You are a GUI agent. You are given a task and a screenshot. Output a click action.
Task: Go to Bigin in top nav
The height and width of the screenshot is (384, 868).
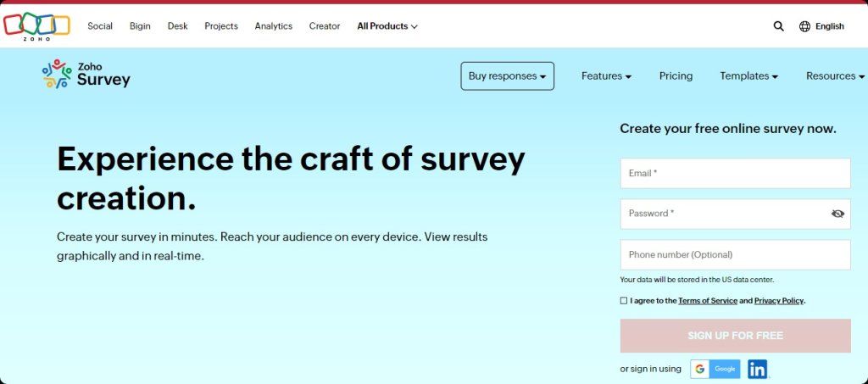[140, 26]
